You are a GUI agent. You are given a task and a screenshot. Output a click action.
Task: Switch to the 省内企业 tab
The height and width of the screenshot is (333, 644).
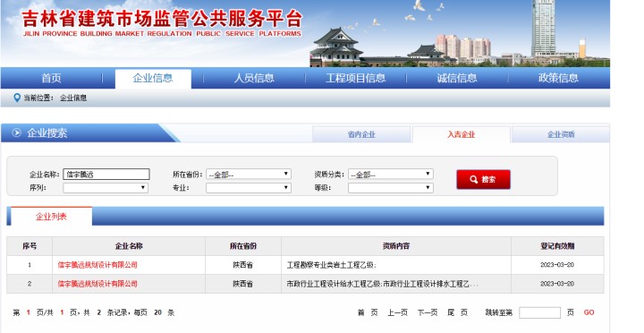click(x=361, y=134)
